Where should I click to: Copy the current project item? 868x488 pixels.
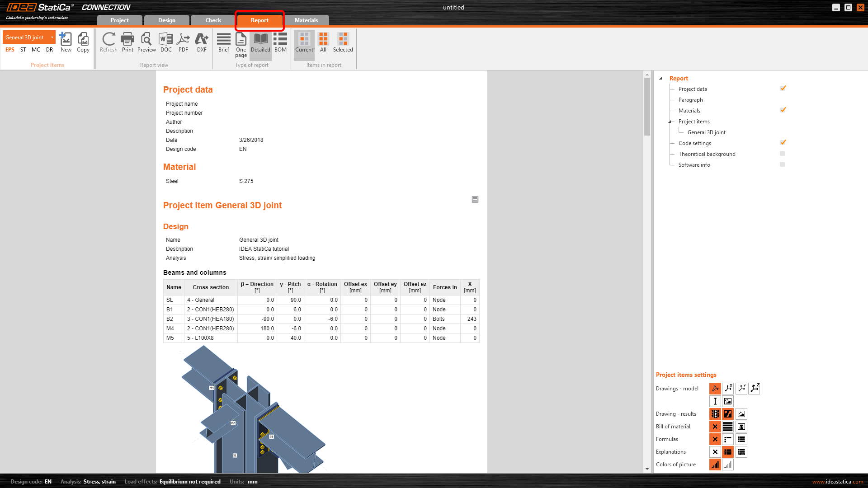click(83, 42)
